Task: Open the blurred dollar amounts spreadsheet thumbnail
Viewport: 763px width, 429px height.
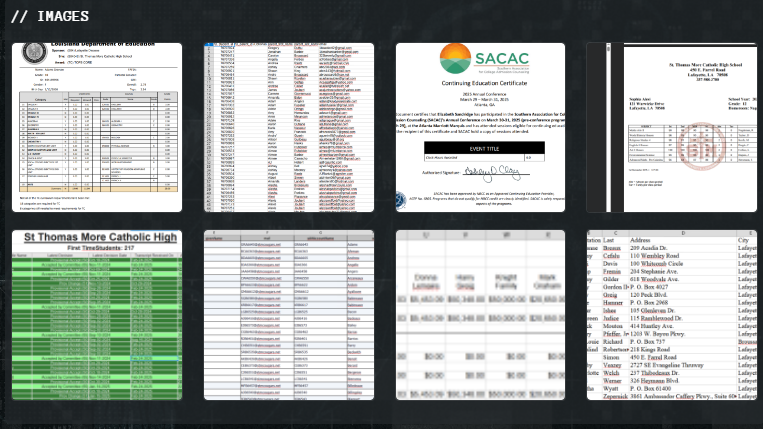Action: (480, 313)
